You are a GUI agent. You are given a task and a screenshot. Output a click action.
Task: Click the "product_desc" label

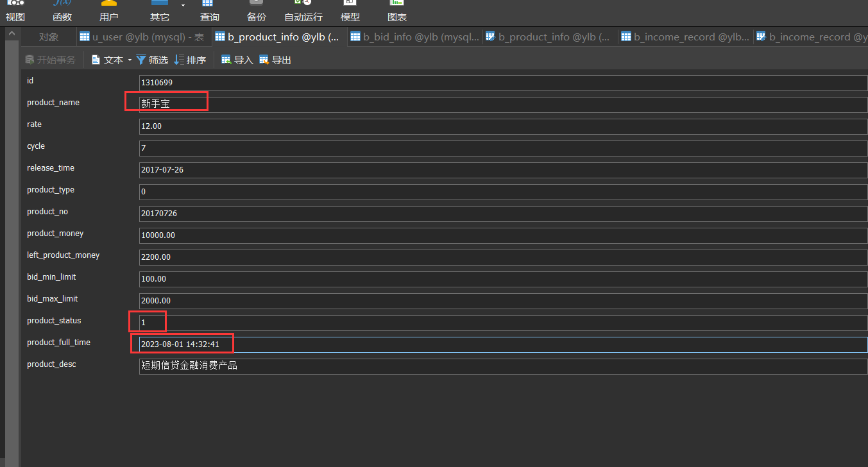pyautogui.click(x=51, y=364)
